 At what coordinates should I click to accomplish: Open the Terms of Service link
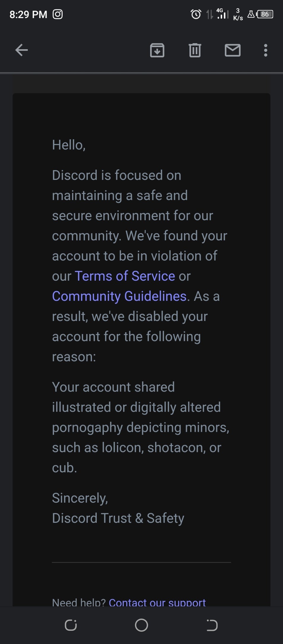pos(125,276)
